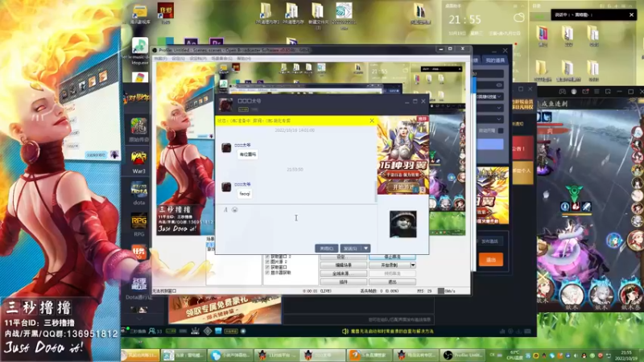This screenshot has height=362, width=644.
Task: Toggle the 显示器获取 source checkbox in OBS
Action: pos(267,273)
